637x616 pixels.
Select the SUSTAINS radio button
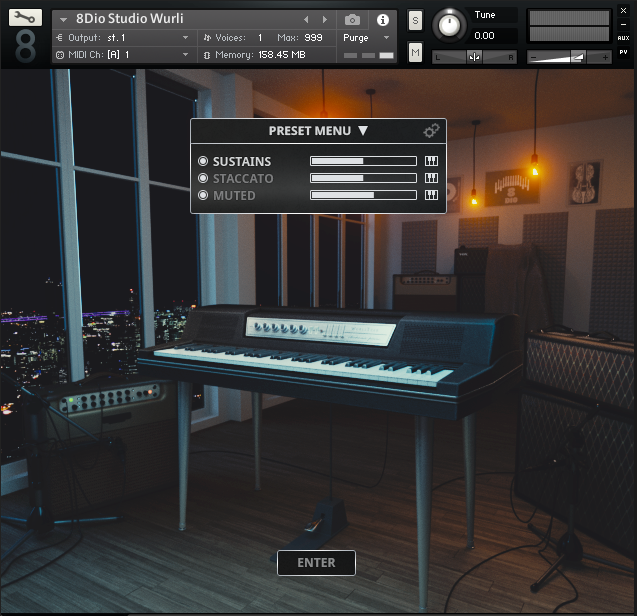tap(203, 161)
